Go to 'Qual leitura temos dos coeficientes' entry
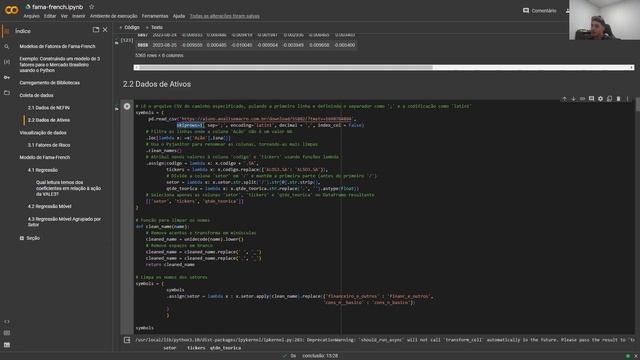 tap(68, 188)
